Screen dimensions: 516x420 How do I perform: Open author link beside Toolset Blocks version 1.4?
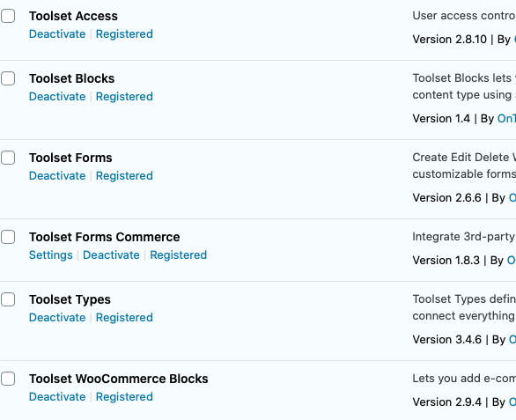(x=506, y=119)
